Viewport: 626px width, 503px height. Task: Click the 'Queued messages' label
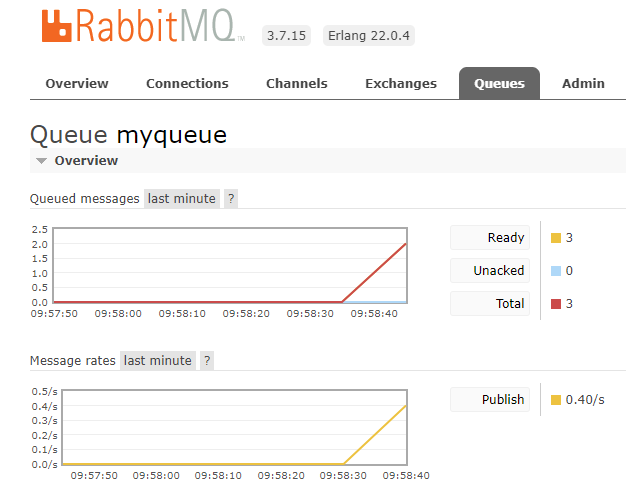[x=85, y=198]
